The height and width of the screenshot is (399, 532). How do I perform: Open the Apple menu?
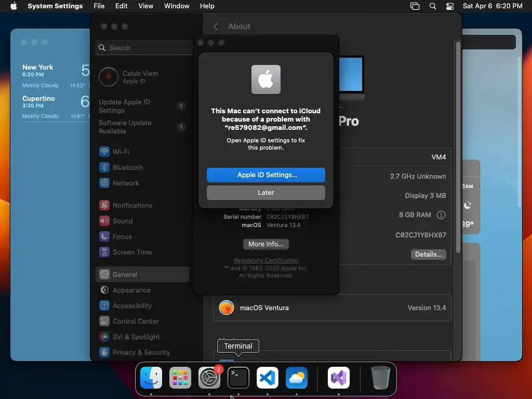[14, 6]
